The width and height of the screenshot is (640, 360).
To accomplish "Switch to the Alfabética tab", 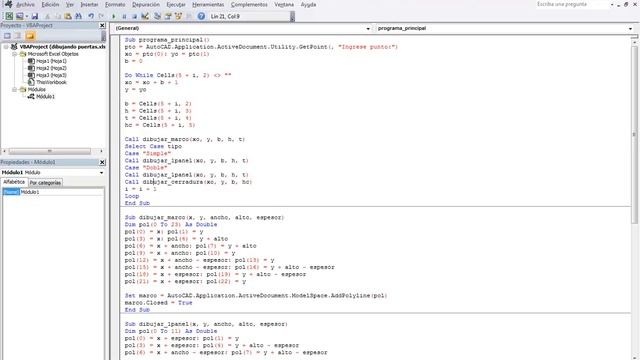I will 14,182.
